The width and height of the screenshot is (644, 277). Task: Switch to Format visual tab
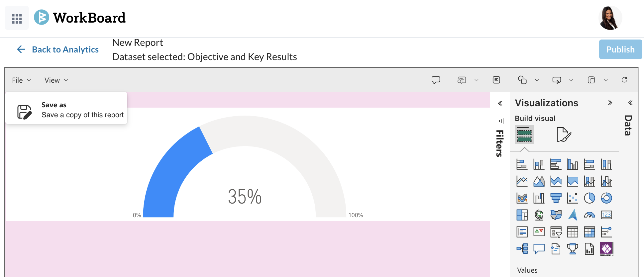pos(564,135)
